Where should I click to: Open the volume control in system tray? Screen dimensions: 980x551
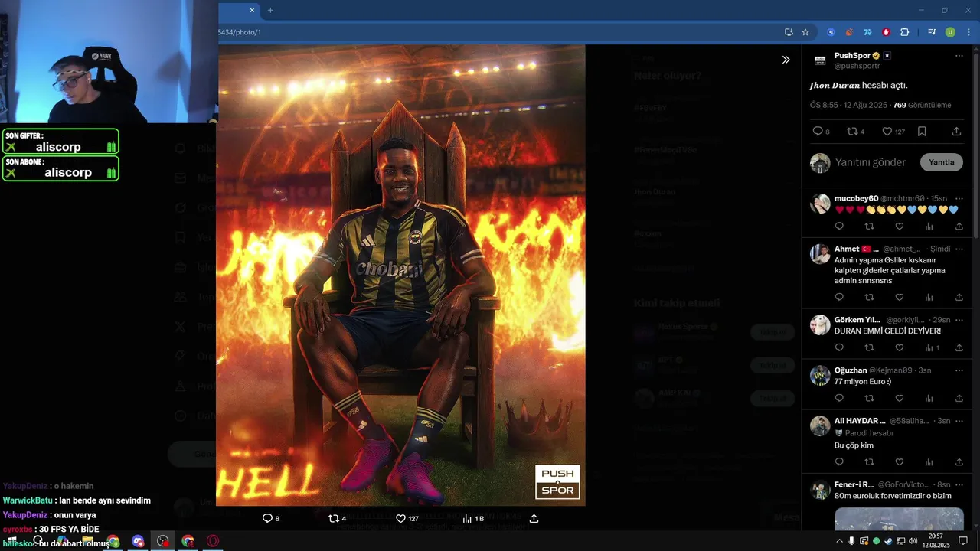913,541
